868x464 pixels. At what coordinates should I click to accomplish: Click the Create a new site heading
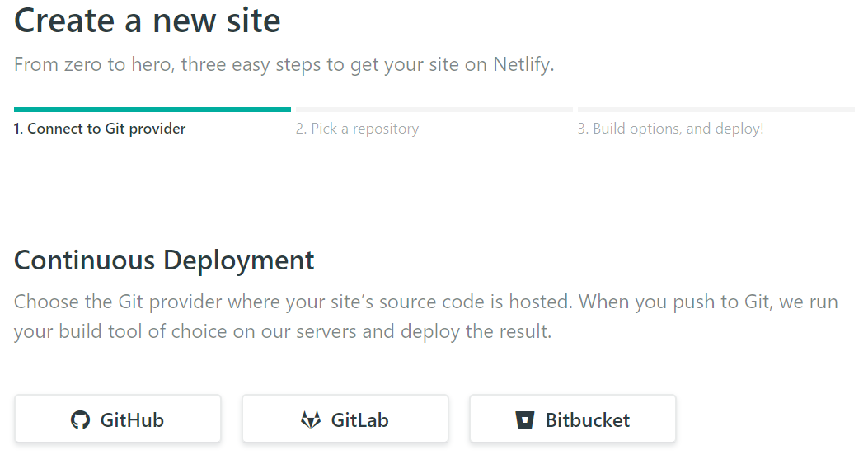(148, 21)
